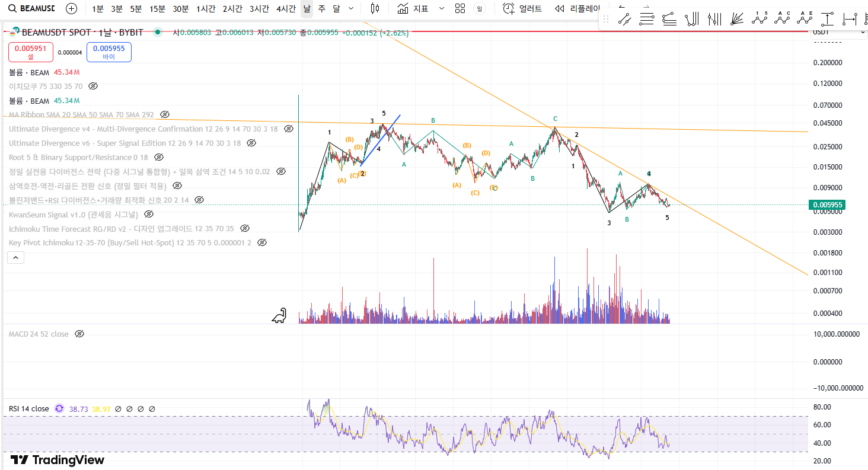The image size is (868, 470).
Task: Click the alert clock icon
Action: (x=508, y=8)
